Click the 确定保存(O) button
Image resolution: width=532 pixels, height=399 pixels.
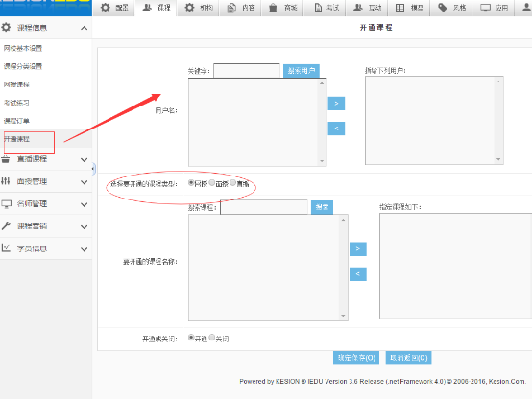[x=356, y=358]
